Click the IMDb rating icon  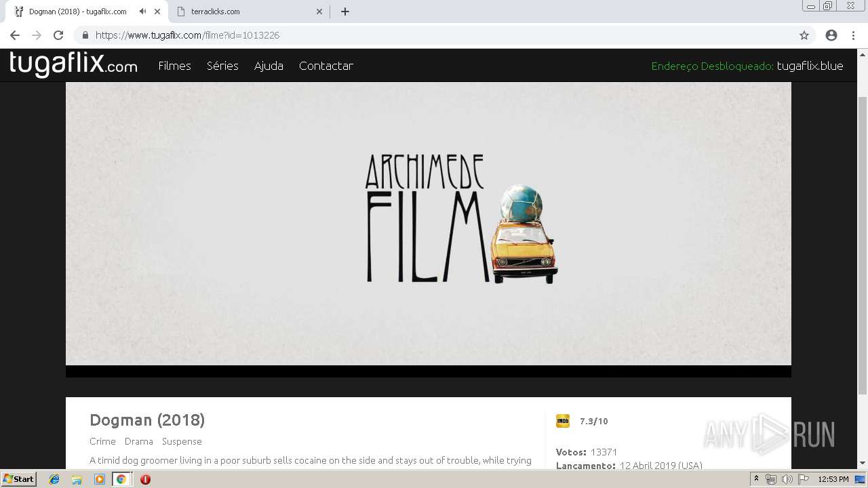(563, 421)
